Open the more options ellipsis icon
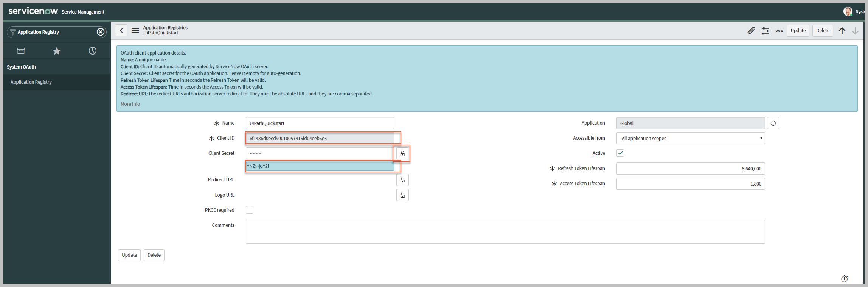Screen dimensions: 868x287 (x=779, y=31)
